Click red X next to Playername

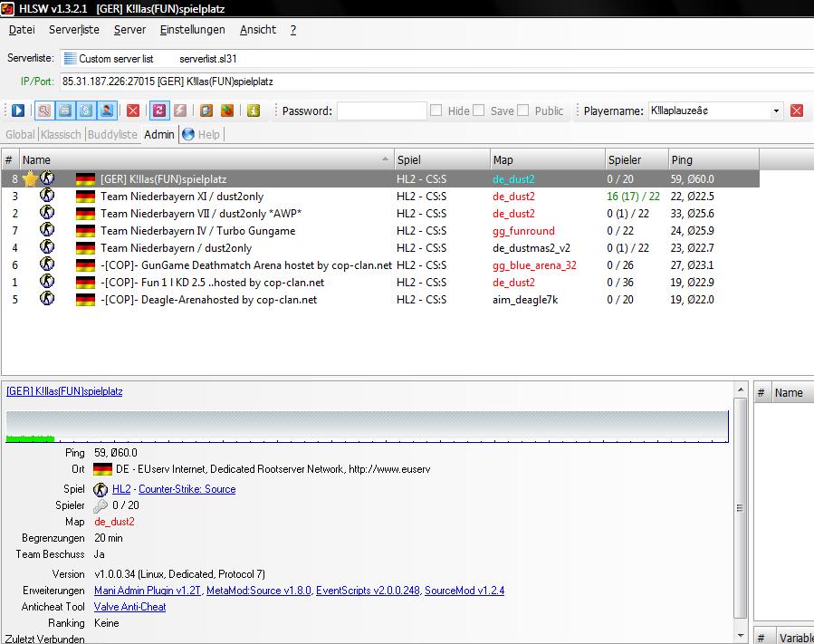click(797, 111)
